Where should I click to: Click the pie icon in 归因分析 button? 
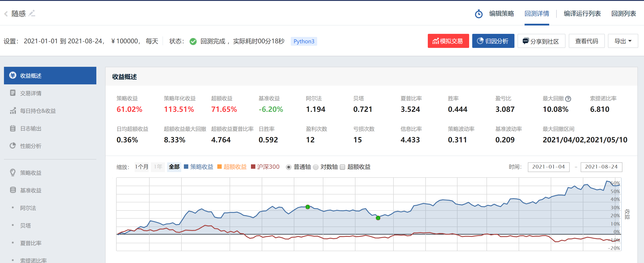tap(480, 41)
